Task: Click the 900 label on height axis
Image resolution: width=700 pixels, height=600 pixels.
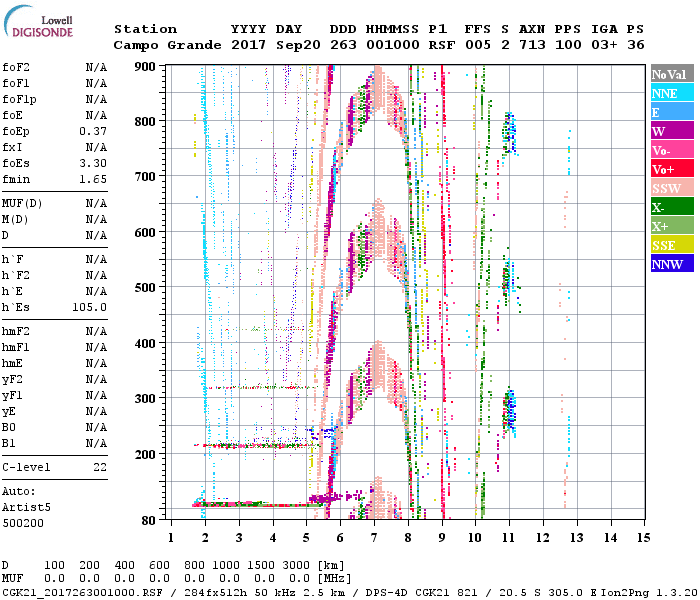Action: [146, 67]
